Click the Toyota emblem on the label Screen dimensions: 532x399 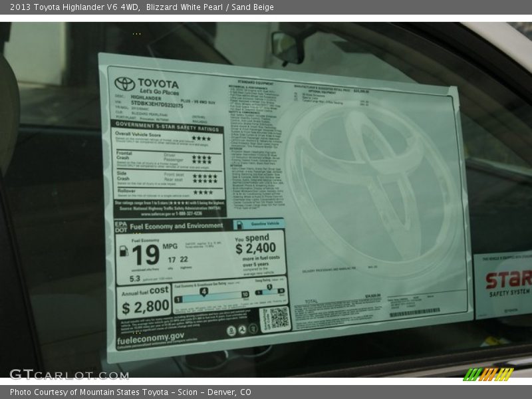[x=124, y=83]
